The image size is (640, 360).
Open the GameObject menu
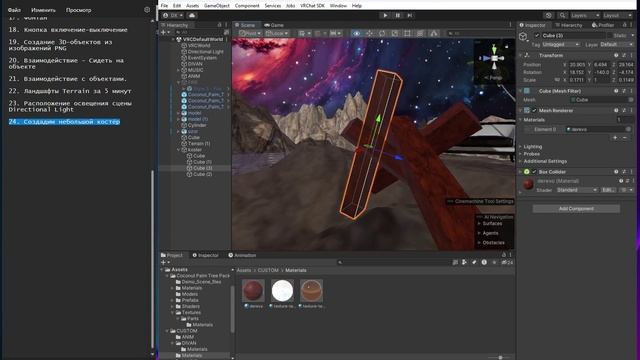click(217, 6)
